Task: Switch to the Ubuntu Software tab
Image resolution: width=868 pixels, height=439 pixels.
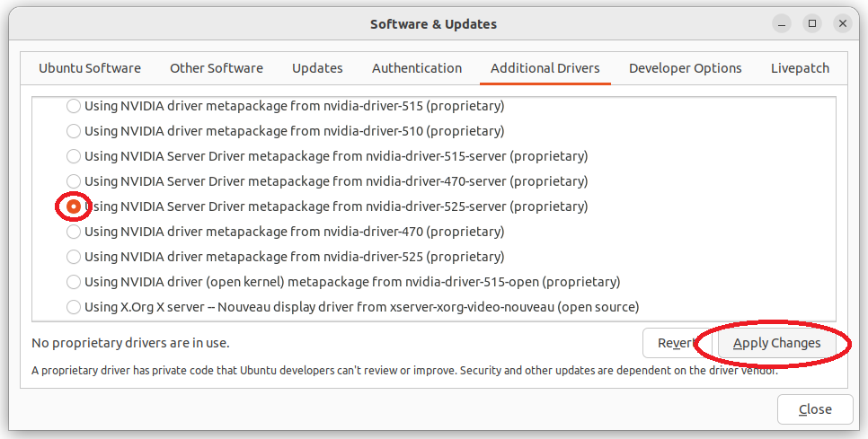Action: tap(90, 68)
